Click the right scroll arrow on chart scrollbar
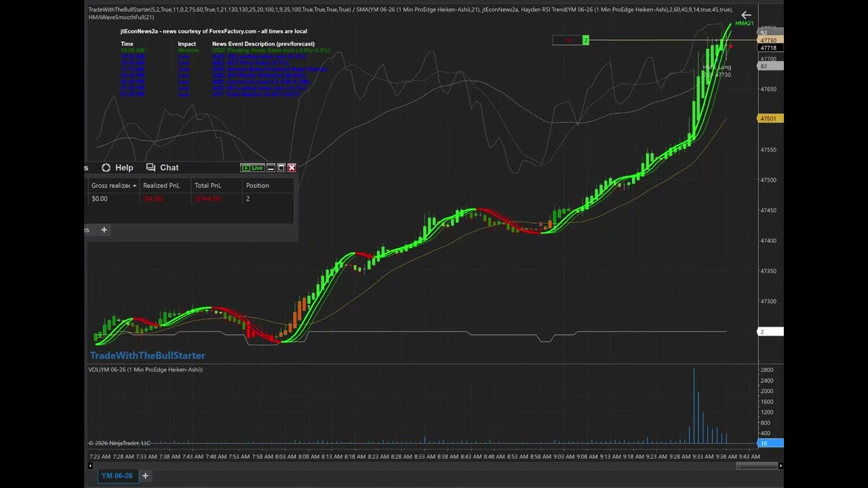 (781, 466)
